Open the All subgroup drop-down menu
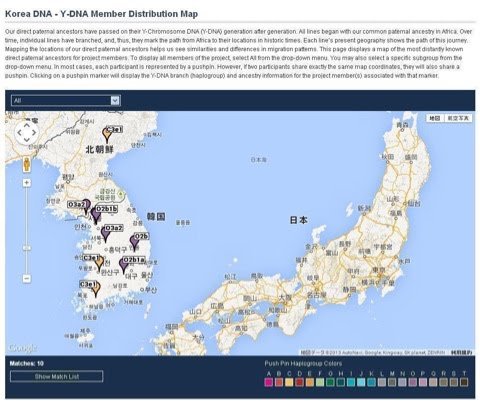The width and height of the screenshot is (480, 406). 66,100
